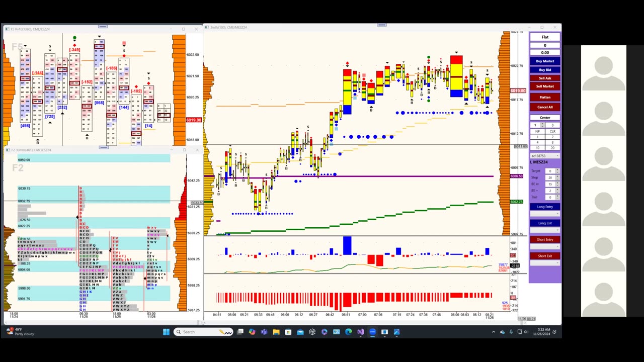Open File Explorer from the taskbar
Image resolution: width=644 pixels, height=362 pixels.
(276, 332)
